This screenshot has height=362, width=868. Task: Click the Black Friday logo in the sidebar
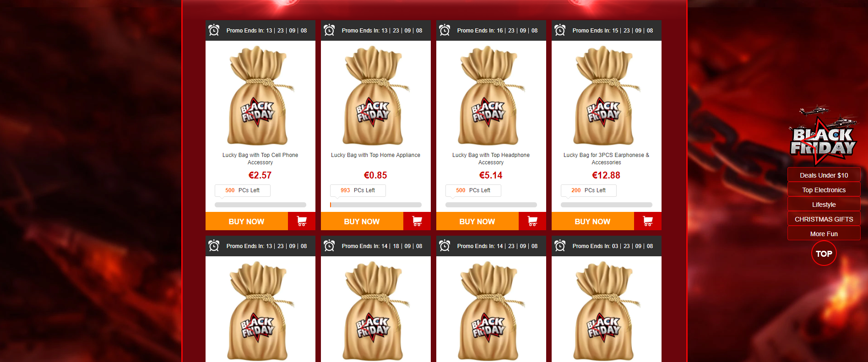pos(823,136)
